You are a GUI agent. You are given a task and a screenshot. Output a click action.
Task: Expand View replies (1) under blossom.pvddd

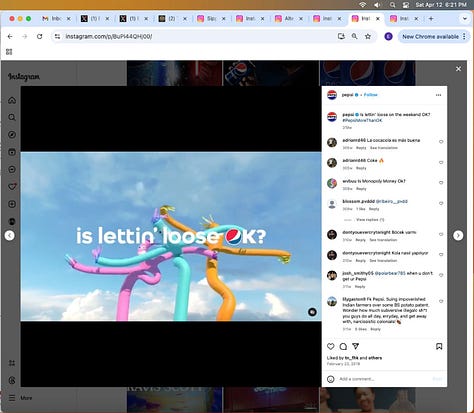[370, 220]
